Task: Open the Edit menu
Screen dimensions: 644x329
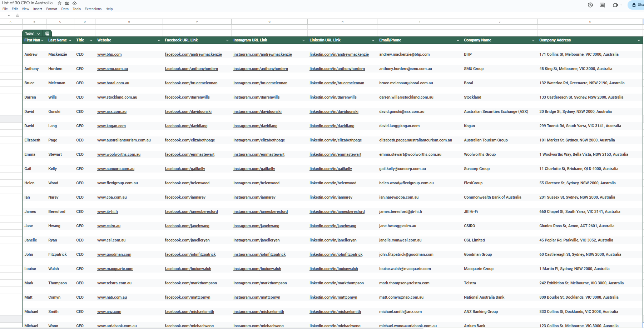Action: click(15, 9)
